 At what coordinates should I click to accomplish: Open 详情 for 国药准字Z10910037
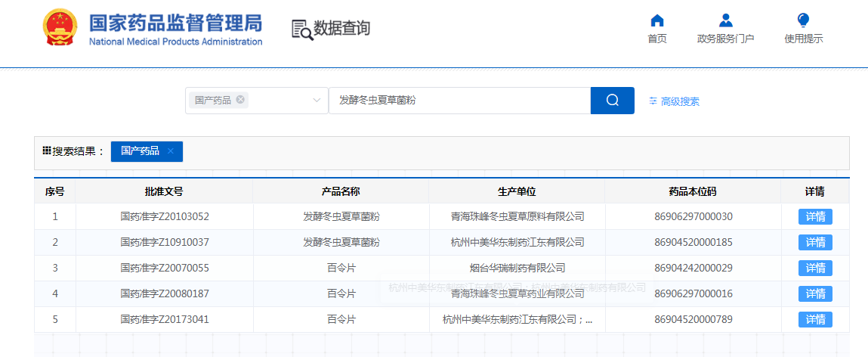(x=815, y=242)
